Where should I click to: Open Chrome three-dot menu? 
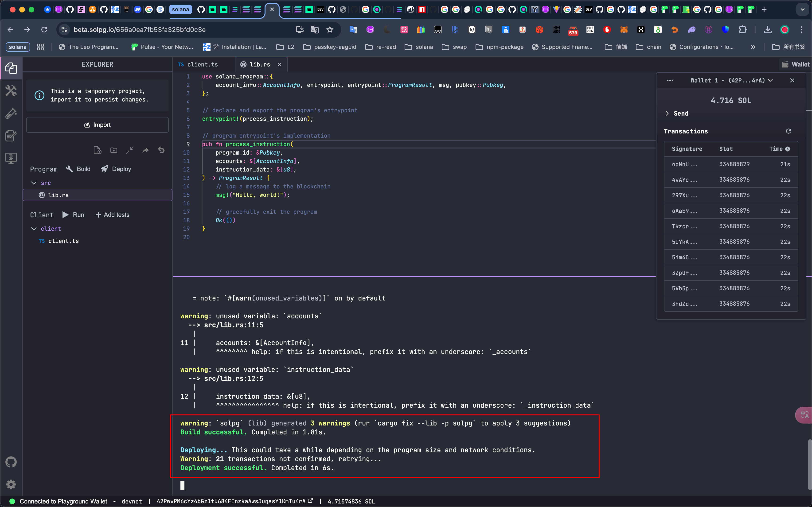pos(802,30)
